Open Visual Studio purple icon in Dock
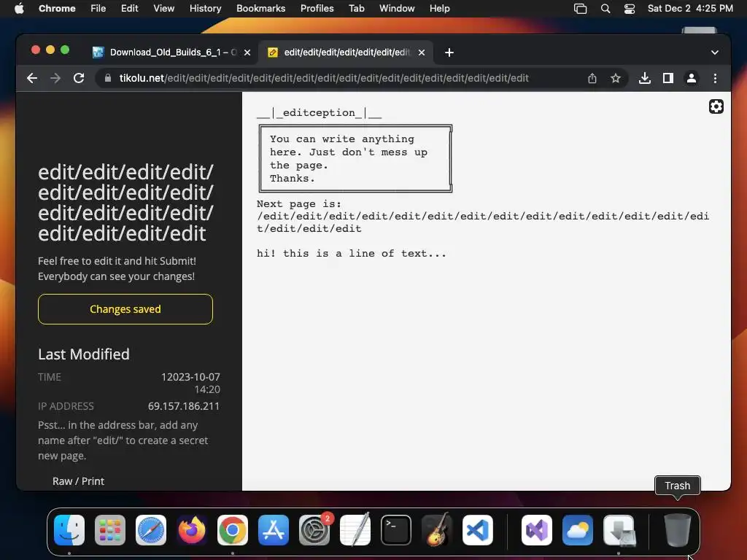This screenshot has height=560, width=747. coord(537,530)
